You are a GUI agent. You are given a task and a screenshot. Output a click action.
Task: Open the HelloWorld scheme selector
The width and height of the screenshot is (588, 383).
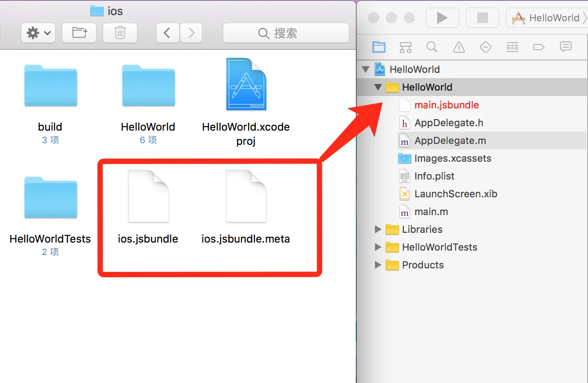tap(547, 18)
